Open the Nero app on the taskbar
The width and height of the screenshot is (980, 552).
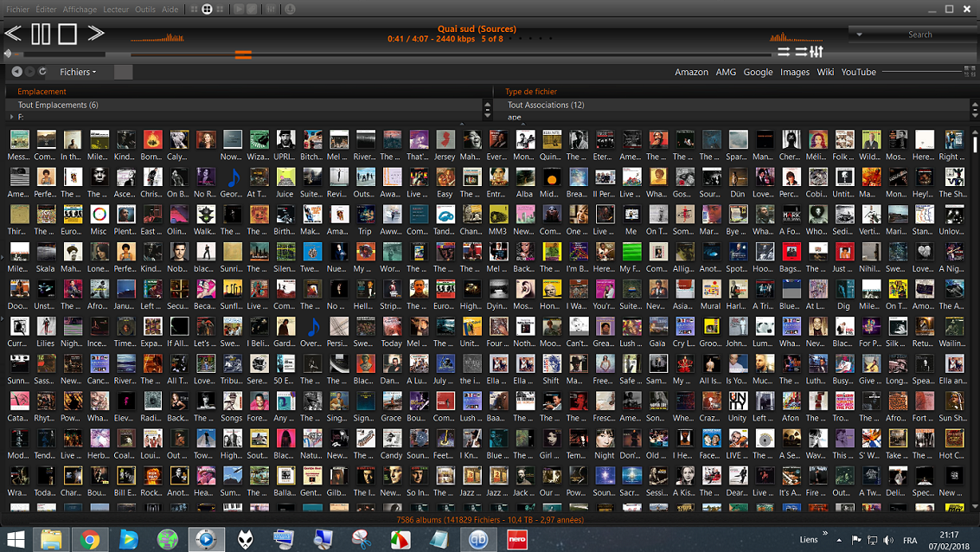click(x=517, y=539)
